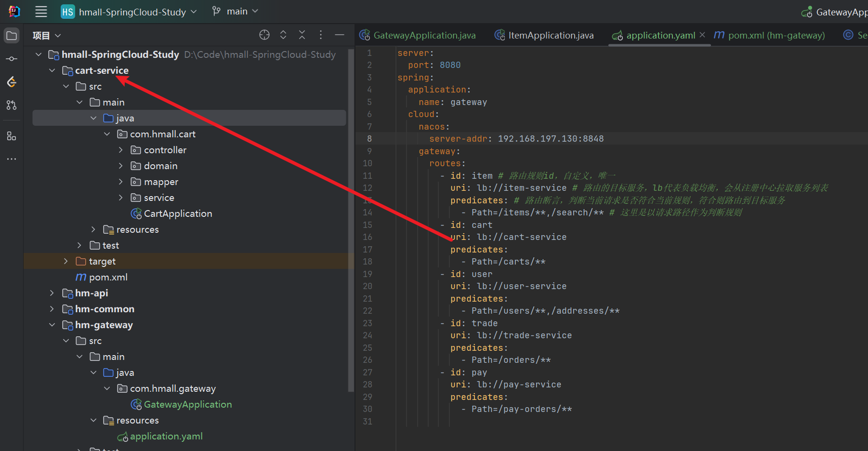Viewport: 868px width, 451px height.
Task: Select opened file crosshair icon
Action: pos(264,35)
